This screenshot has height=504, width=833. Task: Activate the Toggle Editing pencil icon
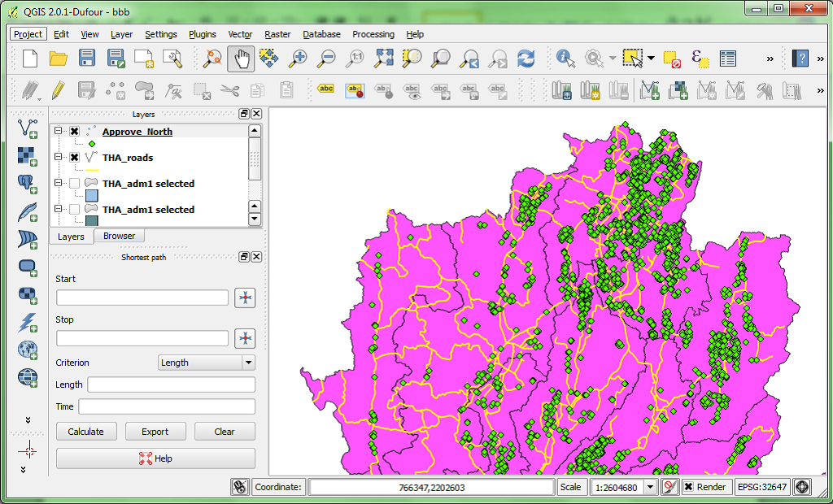point(57,91)
